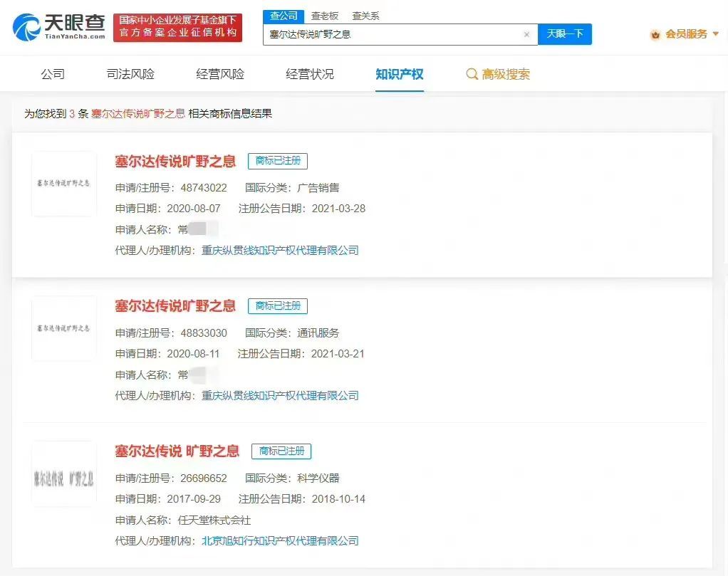Screen dimensions: 728x576
Task: Select registration number 48743022
Action: click(x=204, y=188)
